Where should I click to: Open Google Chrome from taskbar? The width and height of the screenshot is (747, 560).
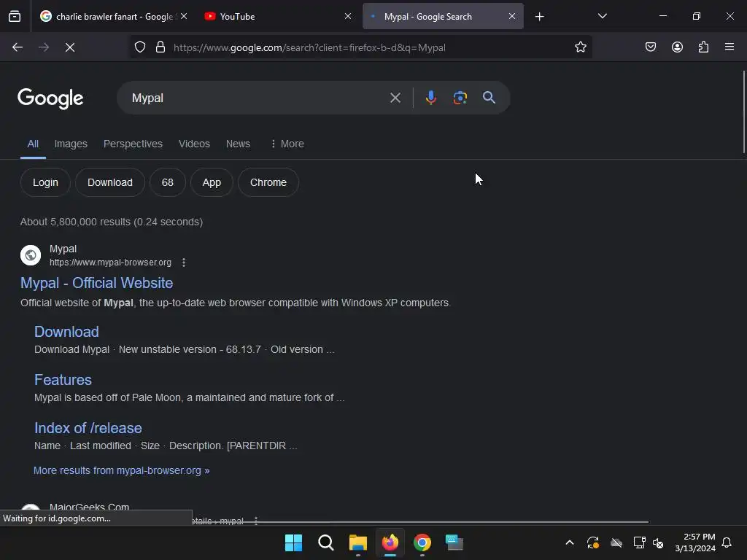422,542
